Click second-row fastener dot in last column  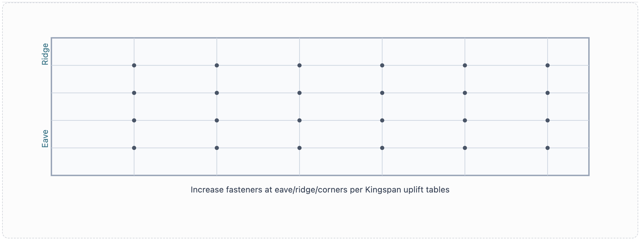547,93
